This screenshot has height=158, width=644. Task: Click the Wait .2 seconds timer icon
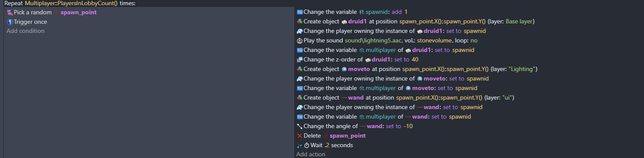[307, 145]
